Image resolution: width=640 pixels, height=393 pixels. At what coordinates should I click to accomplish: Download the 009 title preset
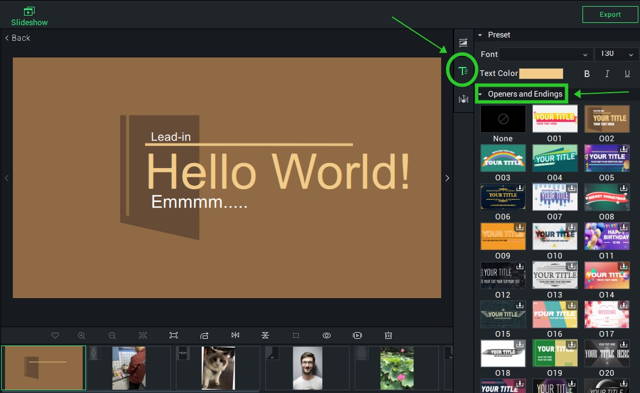[x=520, y=227]
